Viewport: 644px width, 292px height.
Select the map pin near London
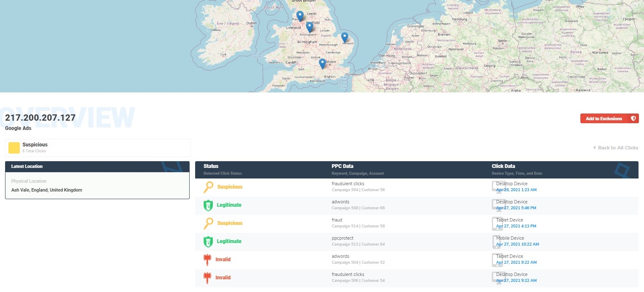click(322, 63)
